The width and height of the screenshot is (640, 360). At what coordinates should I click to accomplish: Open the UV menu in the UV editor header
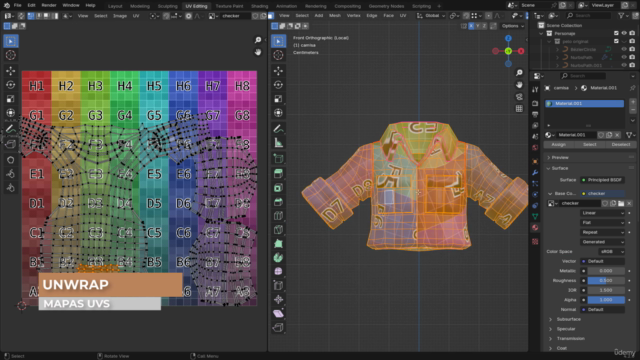pyautogui.click(x=136, y=16)
